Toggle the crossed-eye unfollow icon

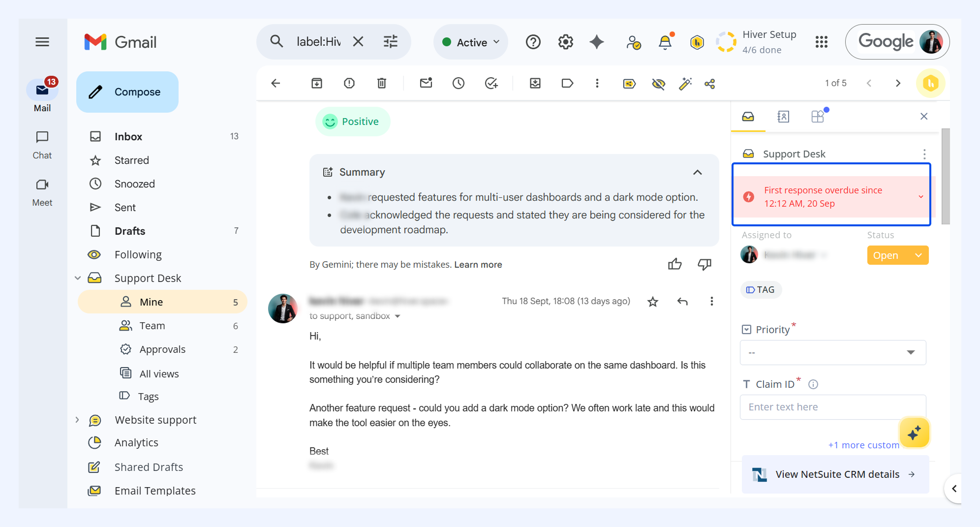[x=658, y=84]
